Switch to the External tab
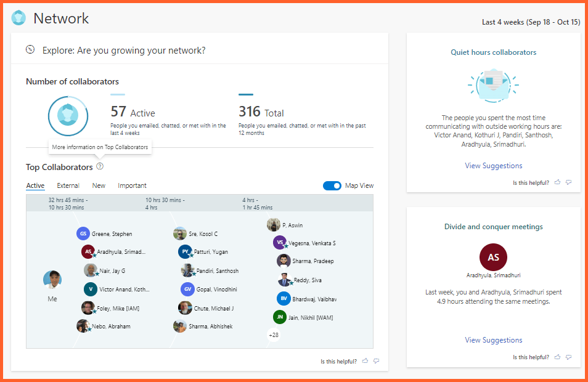 tap(68, 185)
